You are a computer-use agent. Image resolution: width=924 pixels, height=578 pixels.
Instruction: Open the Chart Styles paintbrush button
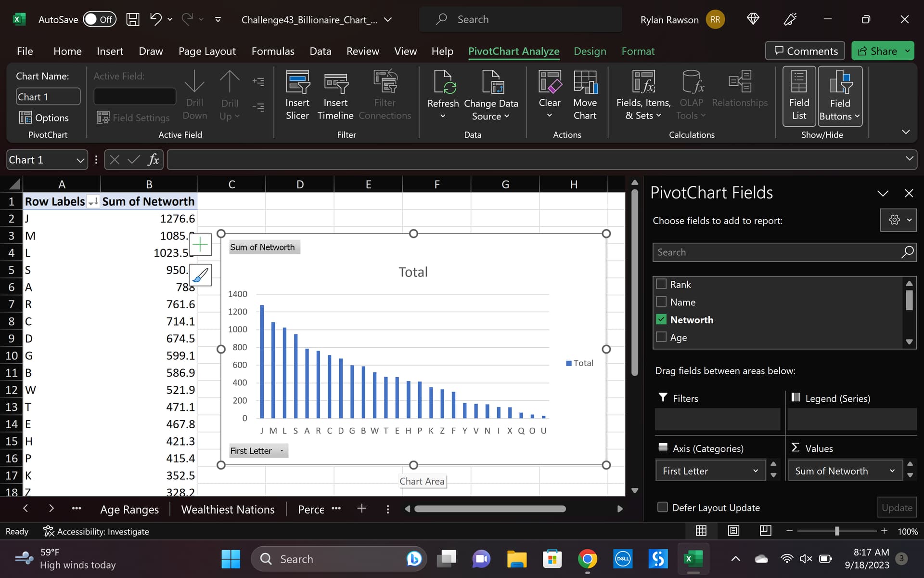pyautogui.click(x=200, y=275)
